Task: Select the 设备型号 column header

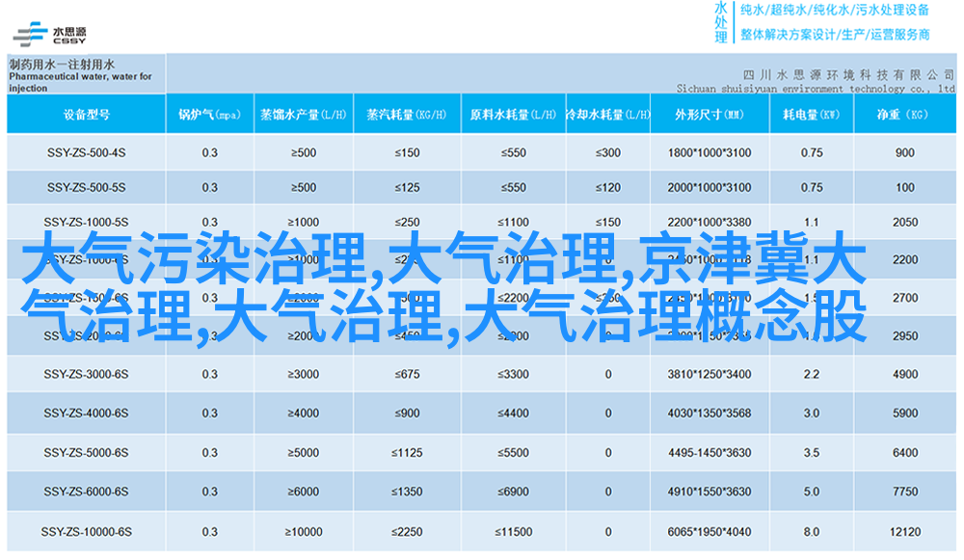Action: tap(87, 114)
